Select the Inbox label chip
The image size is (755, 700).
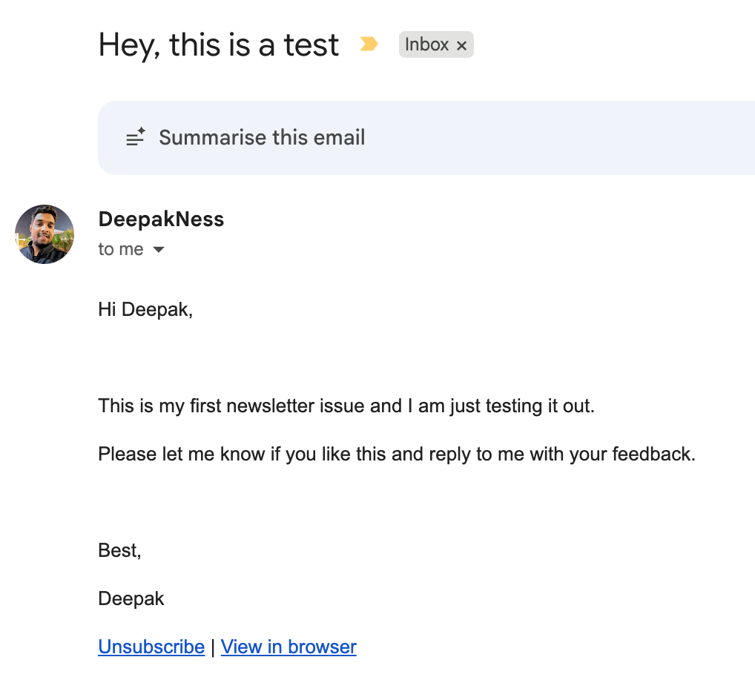[x=426, y=44]
